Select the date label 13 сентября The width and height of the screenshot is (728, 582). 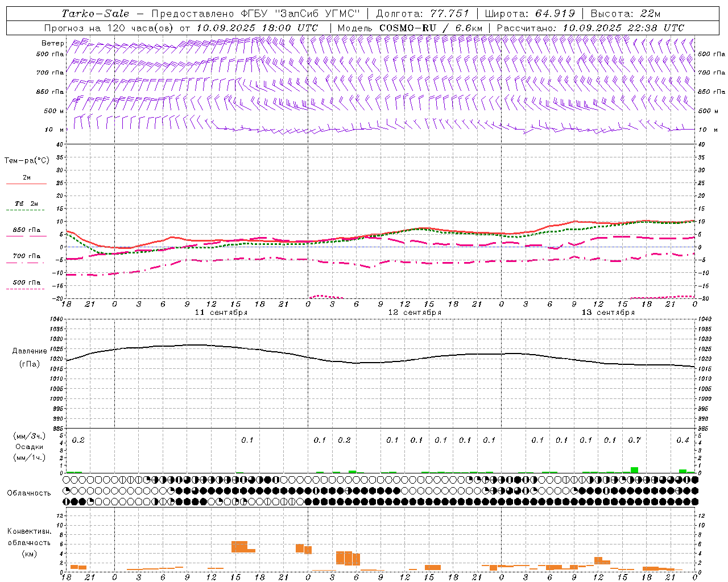tap(608, 313)
